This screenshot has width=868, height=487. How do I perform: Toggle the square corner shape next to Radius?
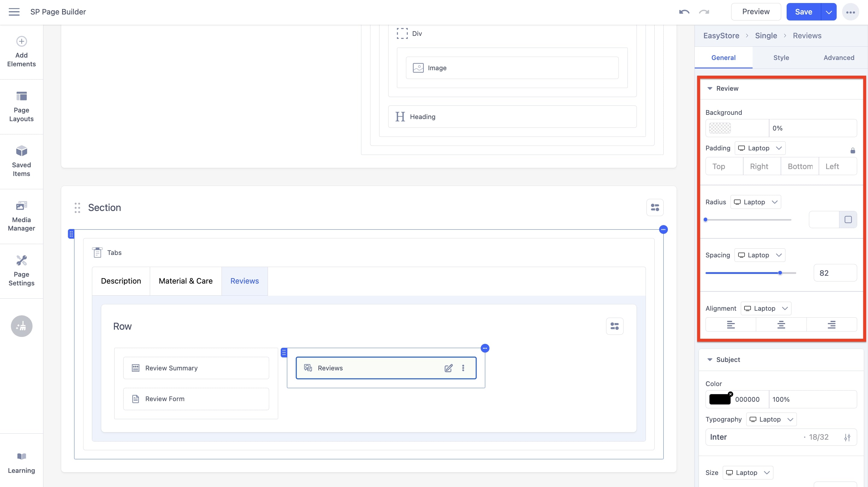pyautogui.click(x=848, y=219)
